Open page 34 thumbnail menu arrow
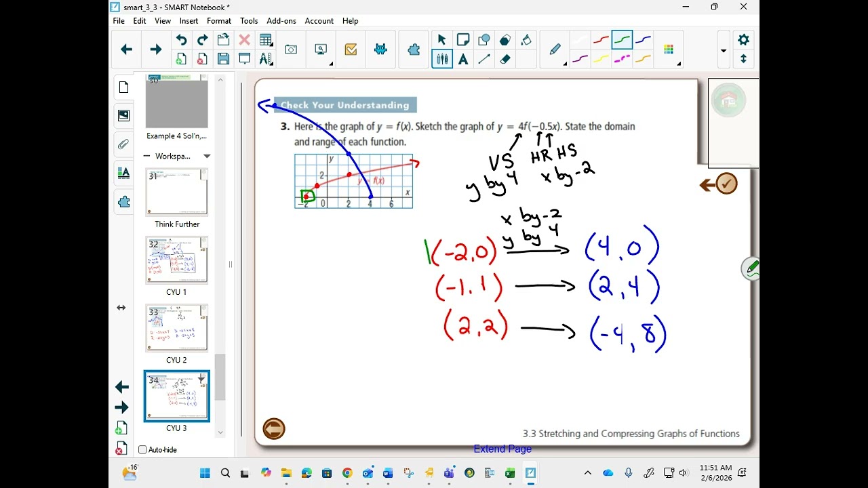Screen dimensions: 868x488 (x=201, y=379)
